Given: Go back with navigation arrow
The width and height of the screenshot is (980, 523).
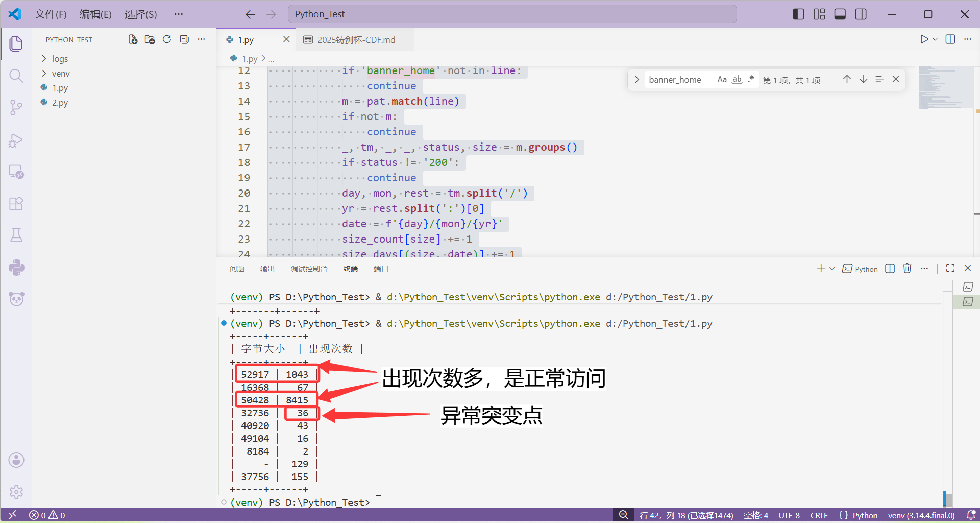Looking at the screenshot, I should 250,14.
